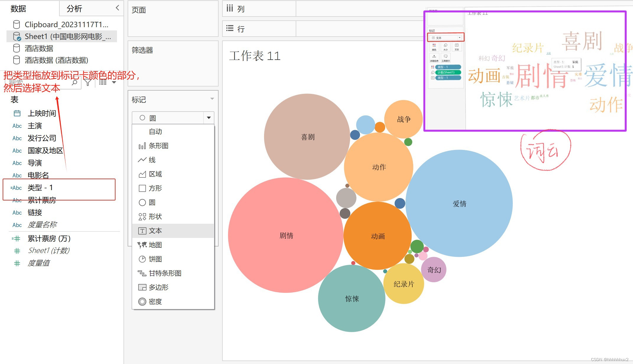Click the search magnifier icon
Screen dimensions: 633x364
click(x=75, y=82)
